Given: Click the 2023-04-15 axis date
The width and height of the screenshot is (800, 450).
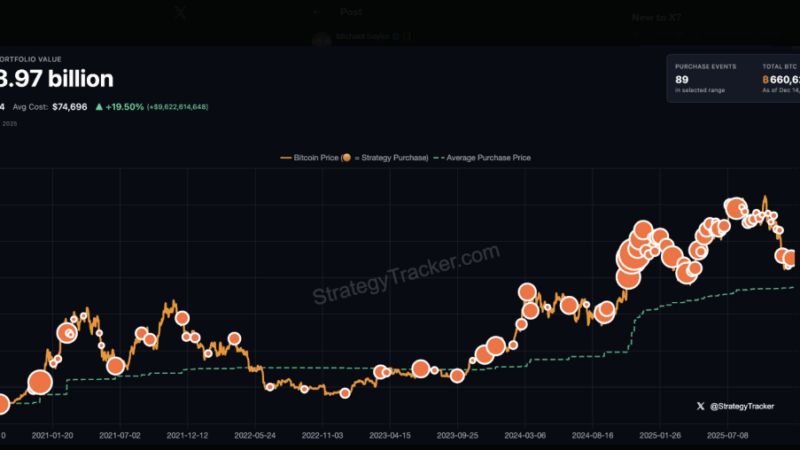Looking at the screenshot, I should tap(390, 435).
